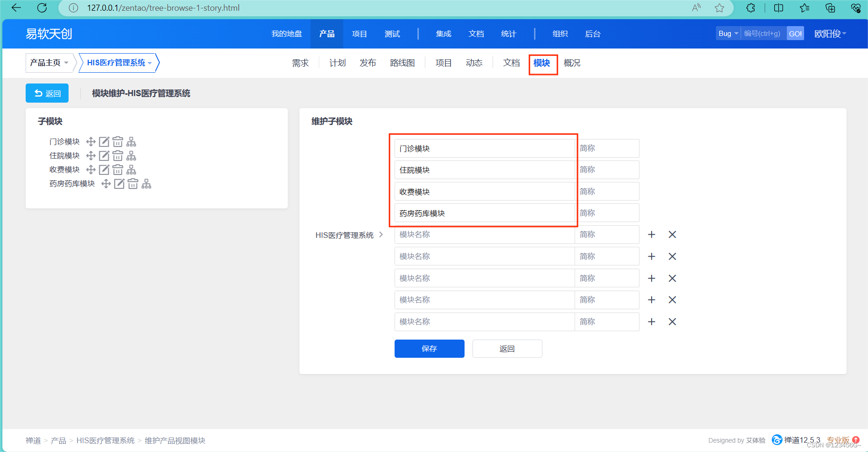
Task: Add a row after the second empty module row
Action: click(x=652, y=257)
